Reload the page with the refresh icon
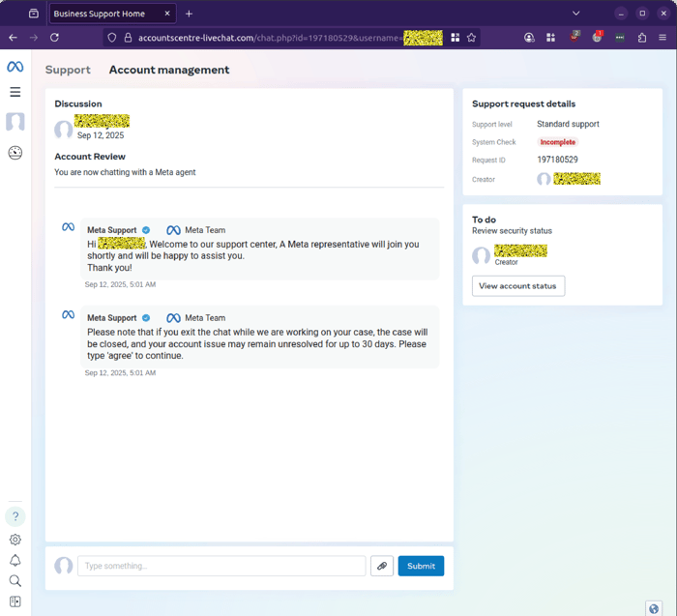The image size is (677, 616). [54, 38]
